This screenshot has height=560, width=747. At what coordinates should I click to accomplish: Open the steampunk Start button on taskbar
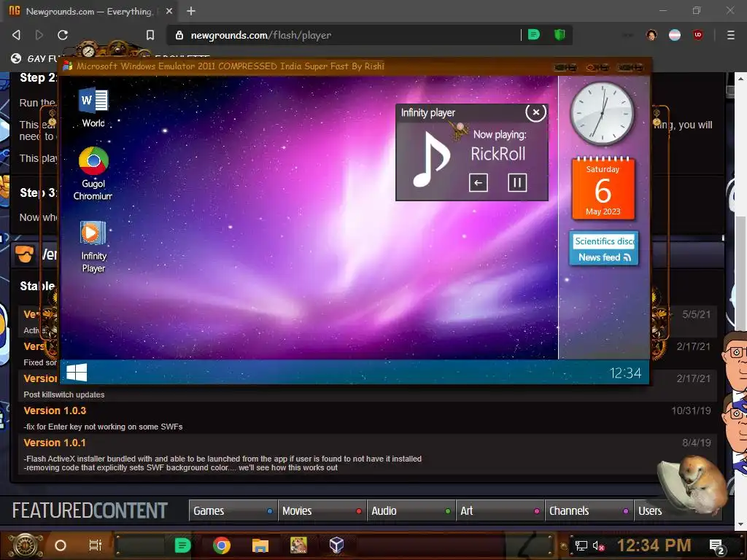coord(26,545)
